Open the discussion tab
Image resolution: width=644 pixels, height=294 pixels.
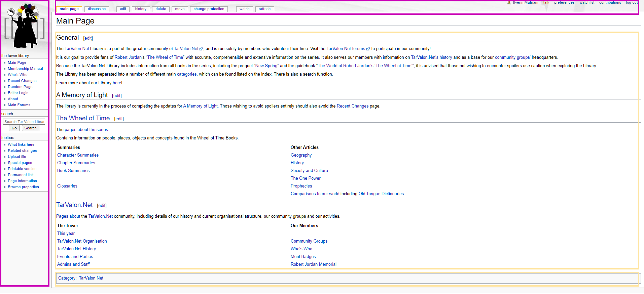point(97,9)
